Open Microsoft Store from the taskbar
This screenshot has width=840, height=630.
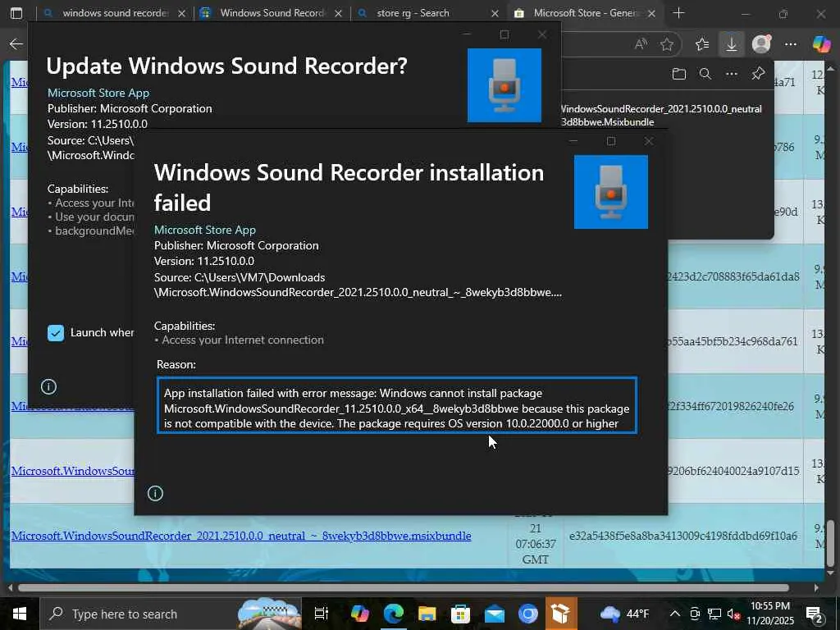[460, 614]
